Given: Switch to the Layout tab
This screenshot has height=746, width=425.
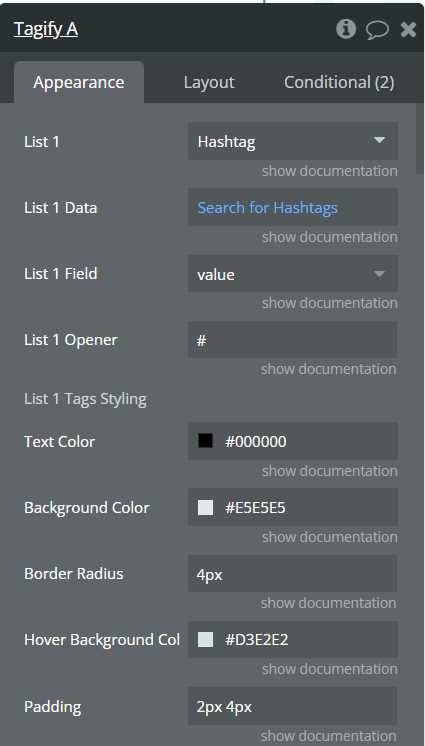Looking at the screenshot, I should [x=209, y=82].
